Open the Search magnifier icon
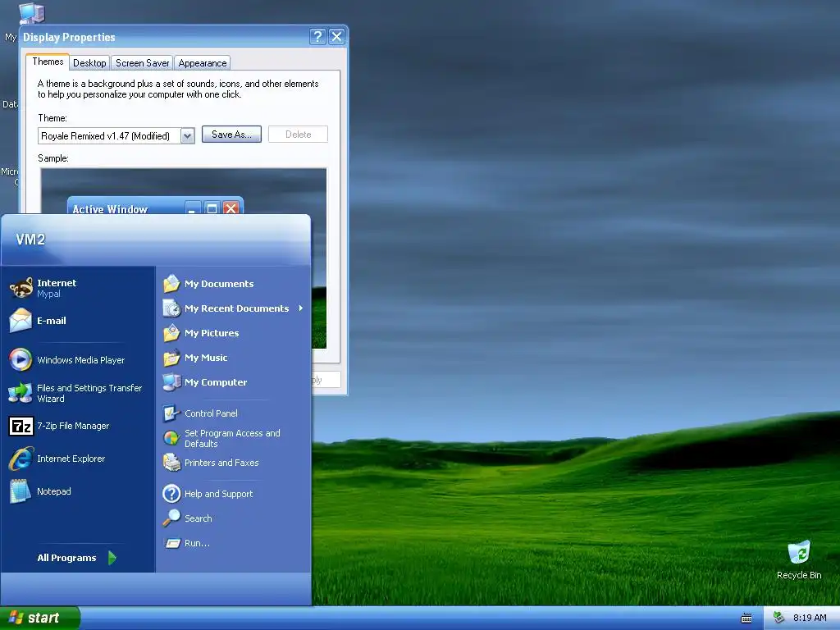Viewport: 840px width, 630px height. click(x=172, y=518)
